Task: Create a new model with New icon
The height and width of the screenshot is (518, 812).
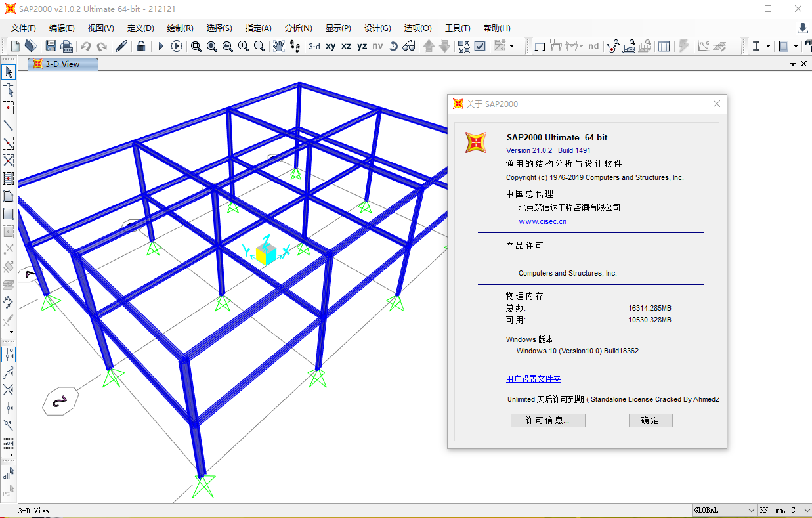Action: coord(15,46)
